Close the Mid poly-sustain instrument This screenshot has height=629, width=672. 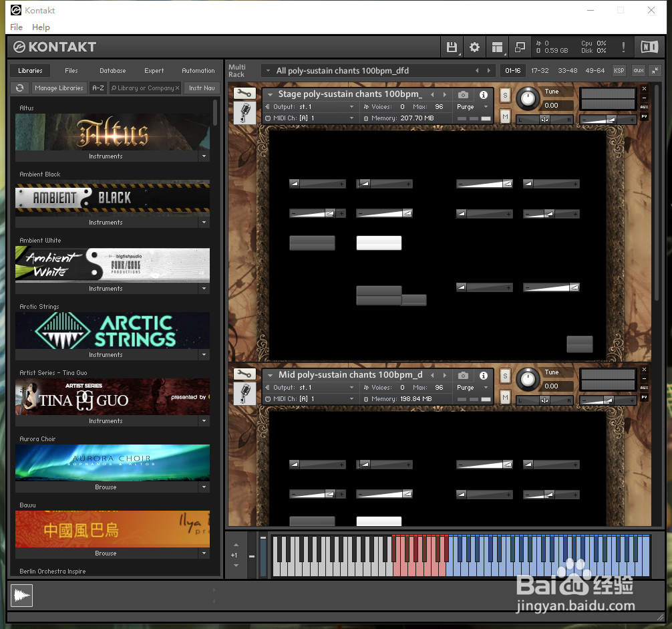[x=644, y=370]
